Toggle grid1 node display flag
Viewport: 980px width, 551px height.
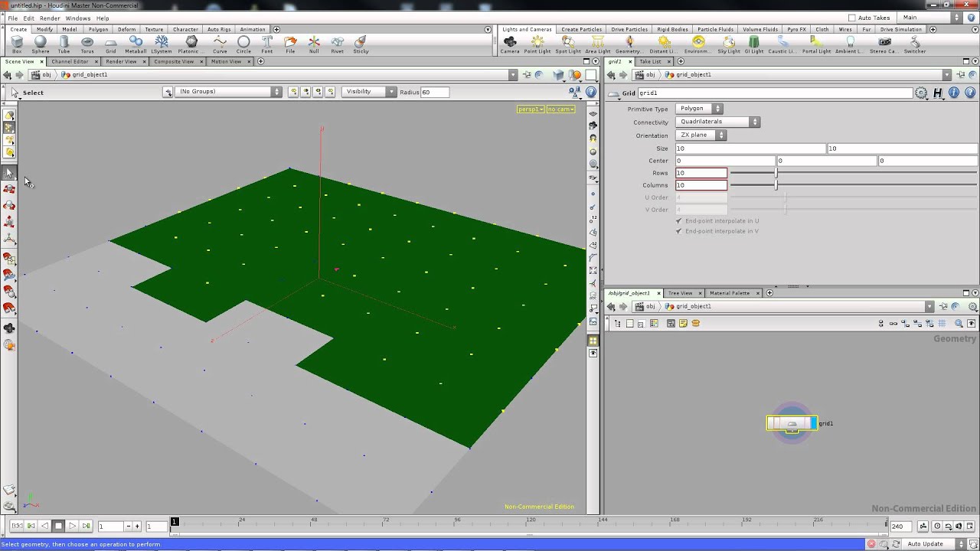tap(812, 423)
